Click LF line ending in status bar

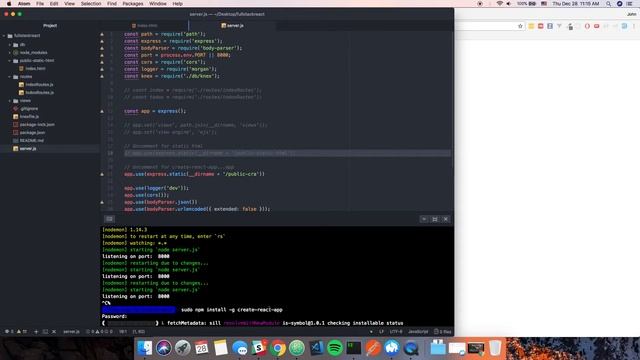[x=381, y=332]
